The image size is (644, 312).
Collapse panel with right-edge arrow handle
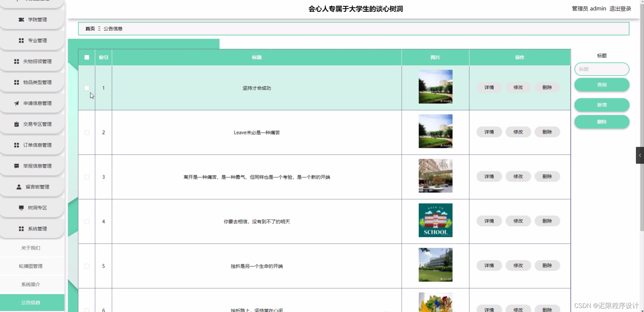pos(640,155)
